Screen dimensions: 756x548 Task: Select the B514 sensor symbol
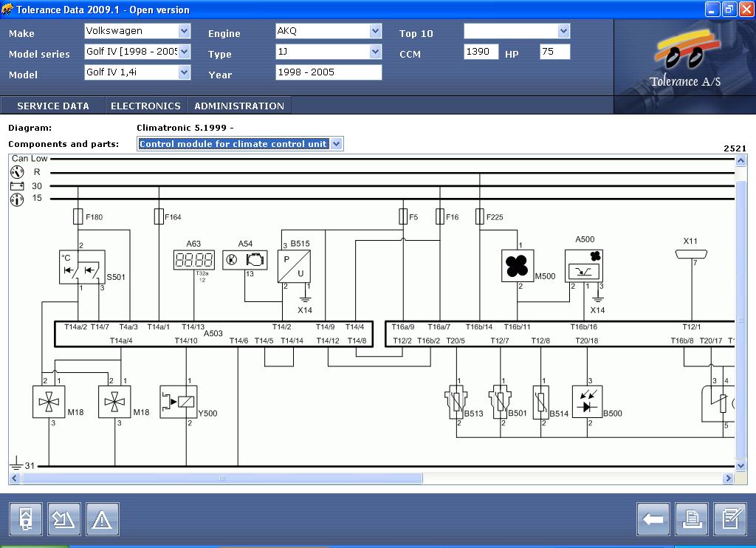(541, 403)
